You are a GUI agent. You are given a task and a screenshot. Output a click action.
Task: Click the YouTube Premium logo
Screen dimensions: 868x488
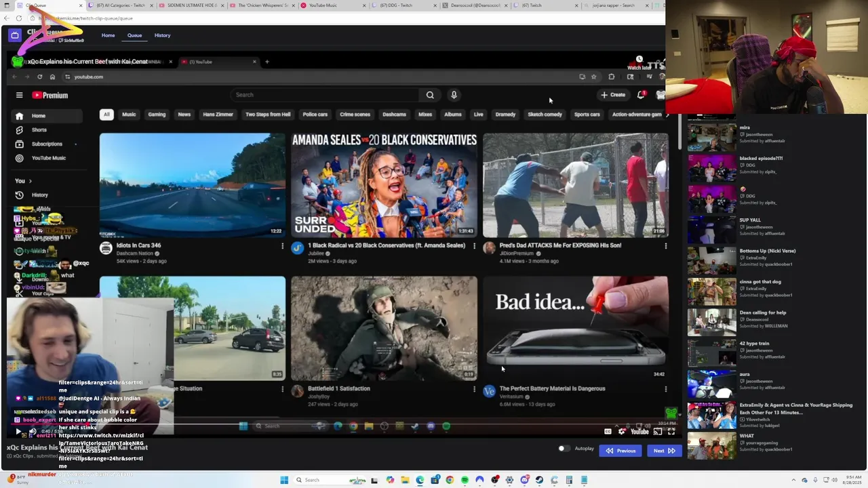click(x=50, y=96)
